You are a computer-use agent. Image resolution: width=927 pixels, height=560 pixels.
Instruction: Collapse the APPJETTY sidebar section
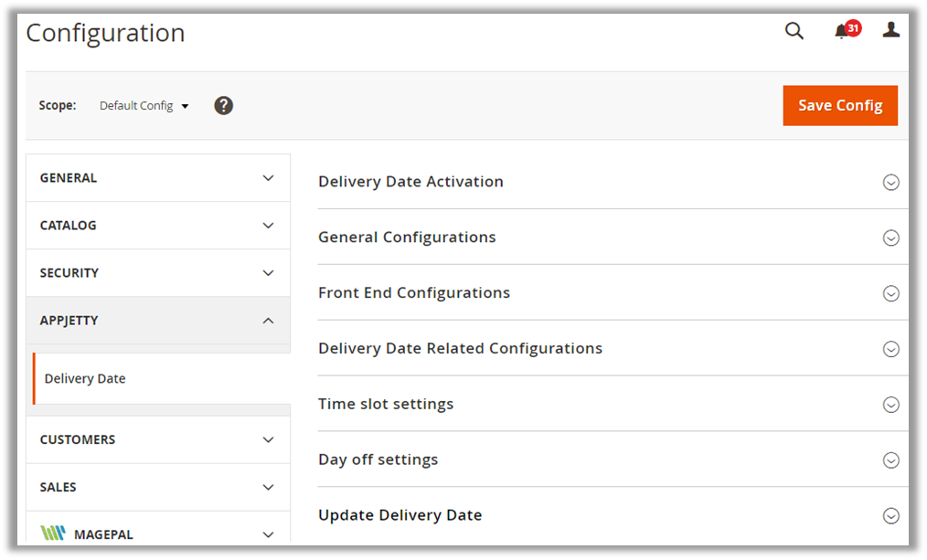click(158, 321)
